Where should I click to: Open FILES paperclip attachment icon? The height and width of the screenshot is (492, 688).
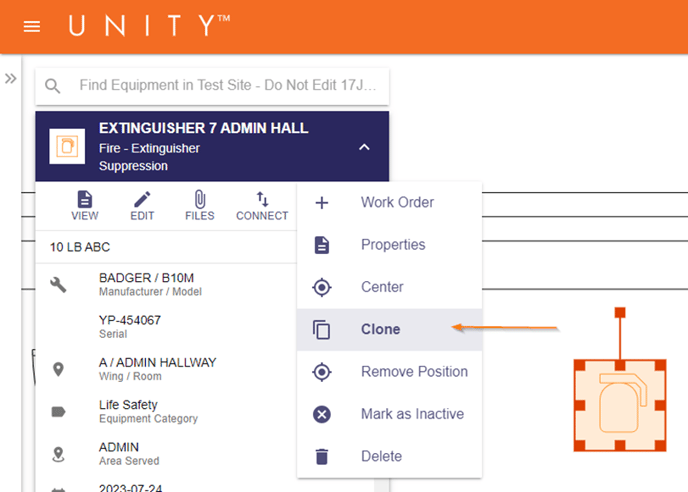tap(200, 199)
